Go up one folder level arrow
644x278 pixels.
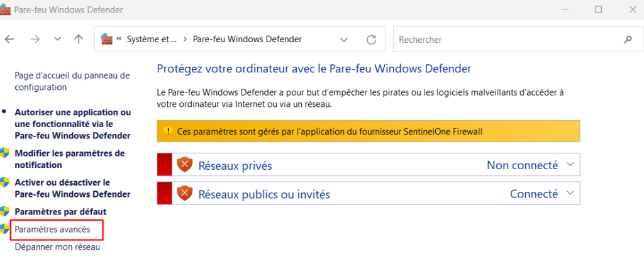[x=79, y=39]
